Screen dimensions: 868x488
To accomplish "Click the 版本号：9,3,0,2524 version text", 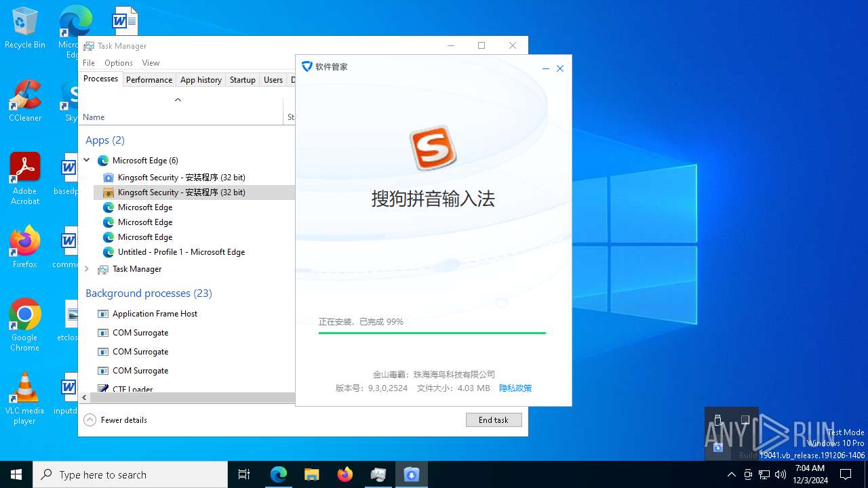I will (x=372, y=388).
